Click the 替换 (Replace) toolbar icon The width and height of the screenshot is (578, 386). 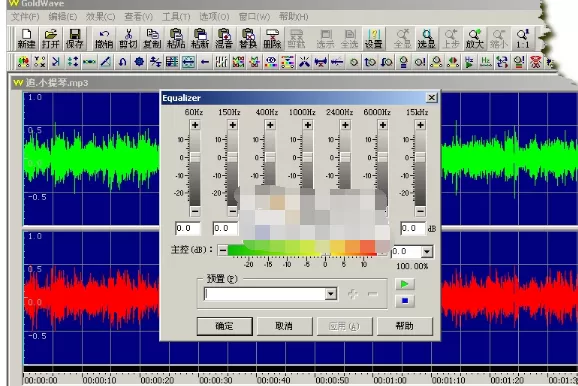coord(248,39)
